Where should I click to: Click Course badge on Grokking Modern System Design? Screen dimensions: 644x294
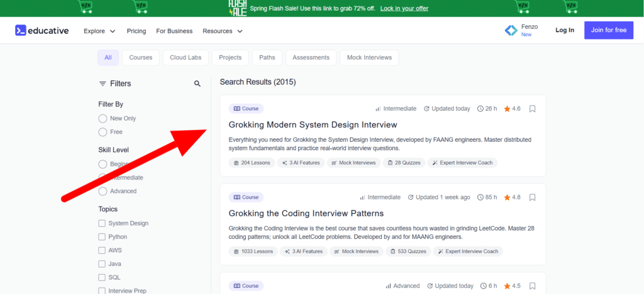tap(246, 109)
